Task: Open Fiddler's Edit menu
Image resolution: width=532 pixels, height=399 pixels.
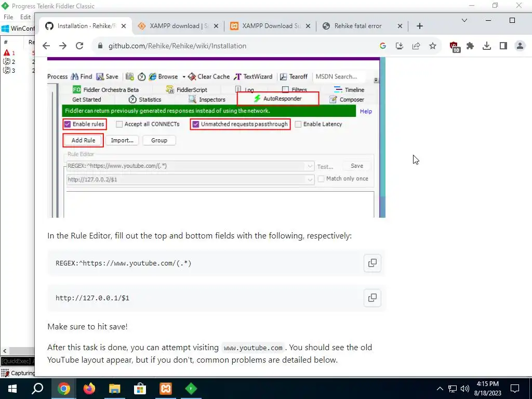Action: [26, 17]
